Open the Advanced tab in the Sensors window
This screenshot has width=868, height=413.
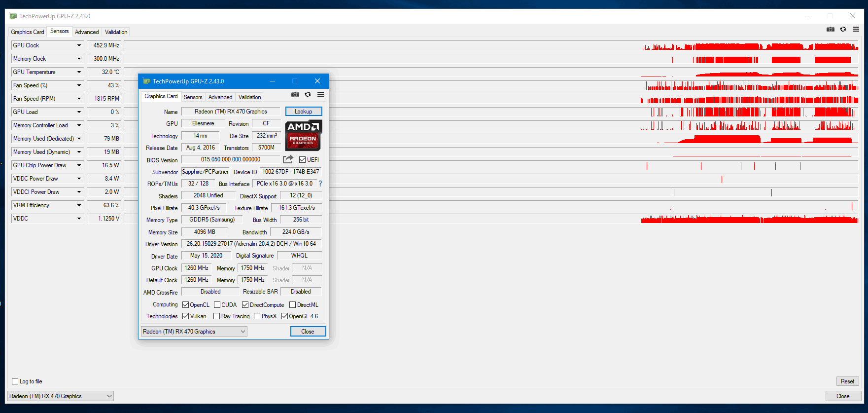(87, 32)
